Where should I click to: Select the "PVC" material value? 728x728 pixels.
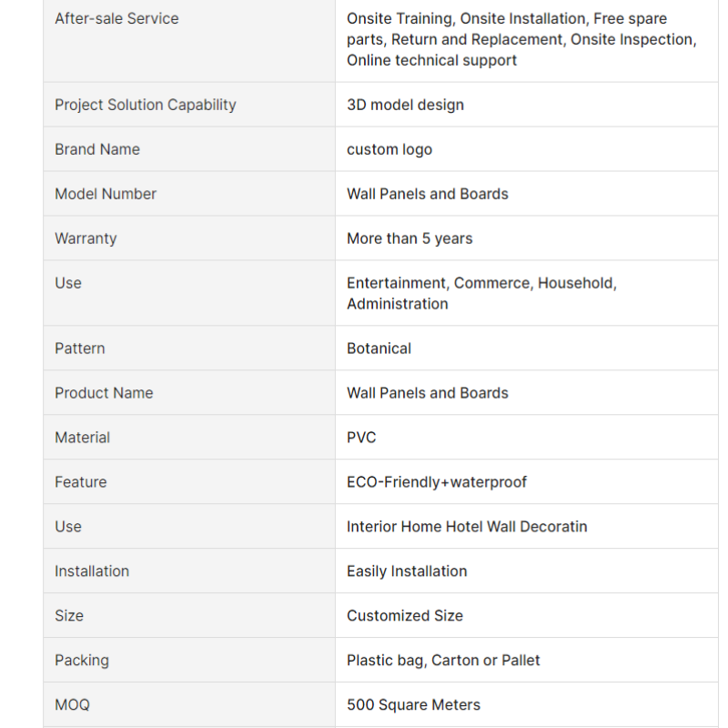tap(361, 438)
